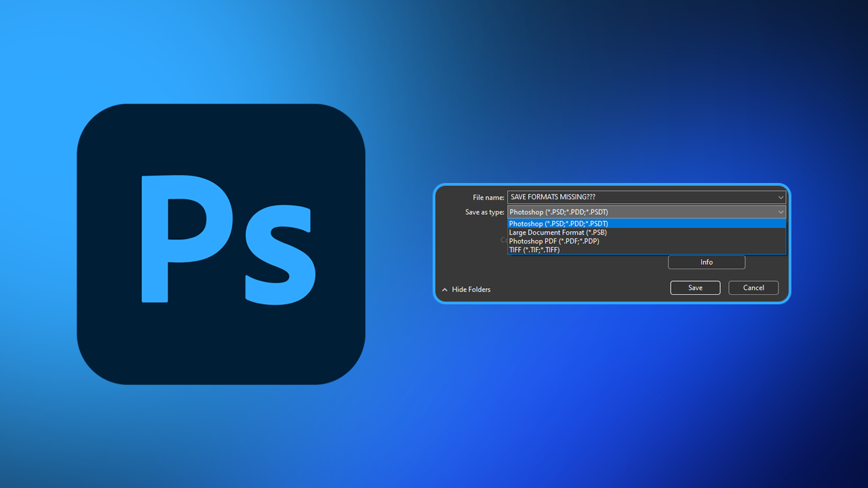
Task: Click the large Photoshop Ps logo
Action: [221, 244]
